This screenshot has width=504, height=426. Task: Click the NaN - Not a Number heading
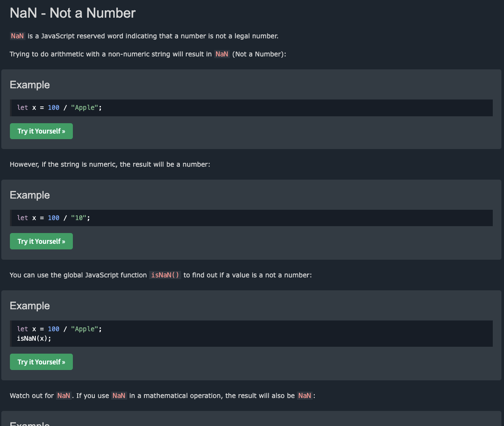pos(72,13)
